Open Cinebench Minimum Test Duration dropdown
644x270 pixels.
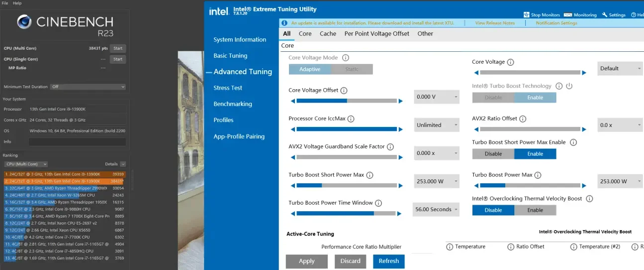click(88, 87)
